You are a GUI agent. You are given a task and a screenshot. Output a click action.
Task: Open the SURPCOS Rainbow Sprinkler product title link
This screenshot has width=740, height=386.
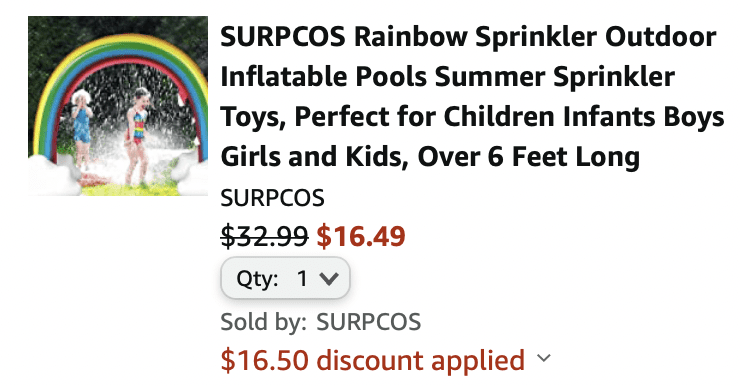point(472,96)
